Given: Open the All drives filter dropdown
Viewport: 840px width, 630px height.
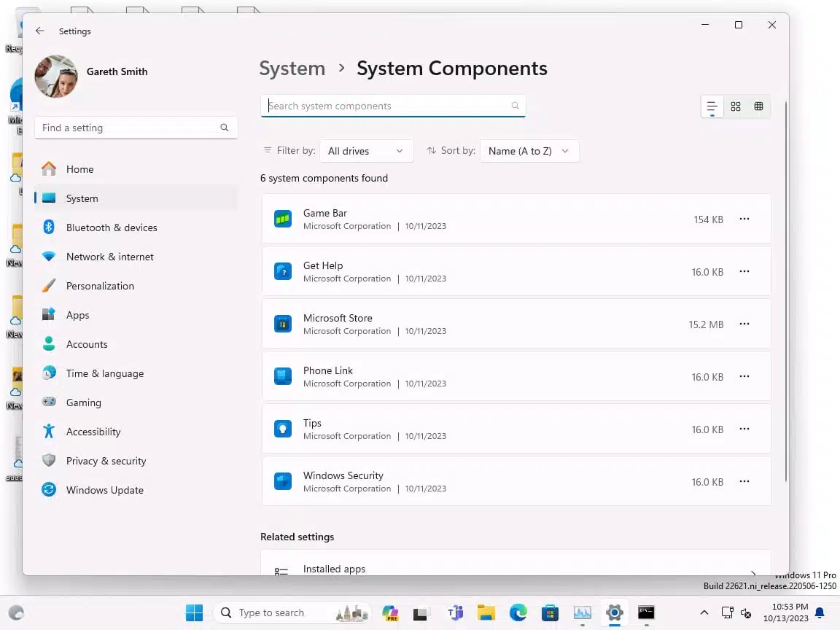Looking at the screenshot, I should (366, 150).
